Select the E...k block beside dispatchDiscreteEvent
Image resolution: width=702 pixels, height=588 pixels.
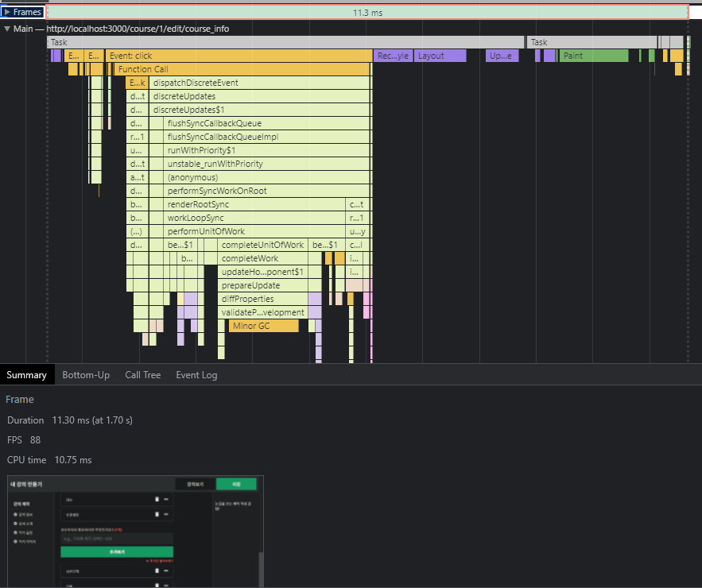[x=137, y=83]
